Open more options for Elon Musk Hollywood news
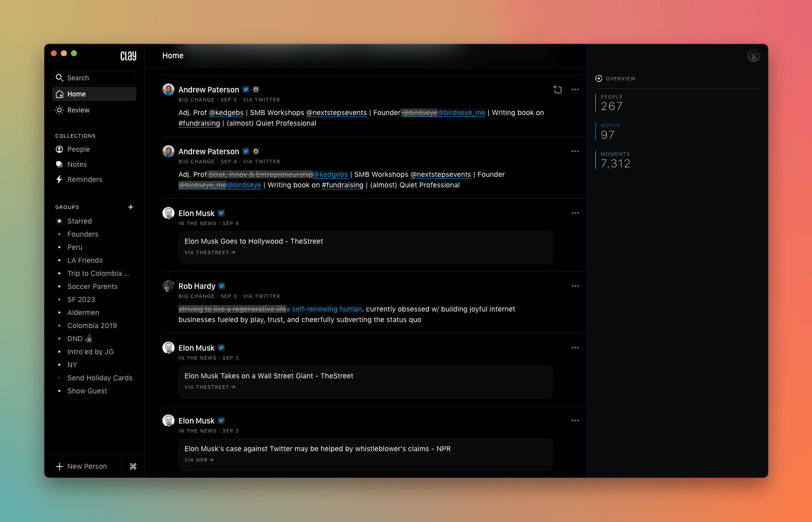 (575, 213)
